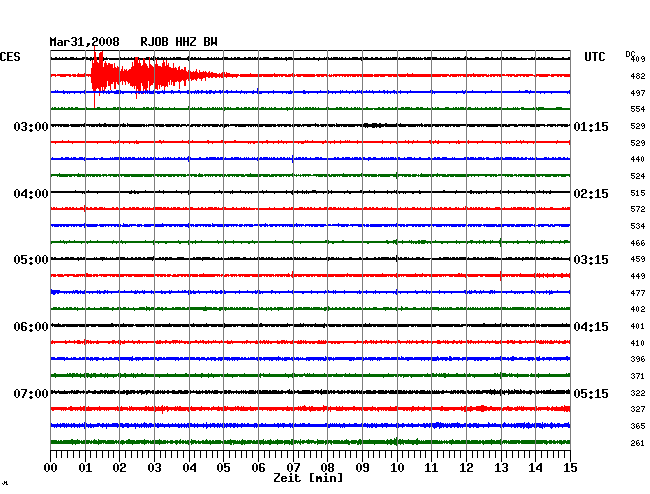Click the 08 minute axis tick label
This screenshot has width=650, height=494.
pyautogui.click(x=327, y=467)
